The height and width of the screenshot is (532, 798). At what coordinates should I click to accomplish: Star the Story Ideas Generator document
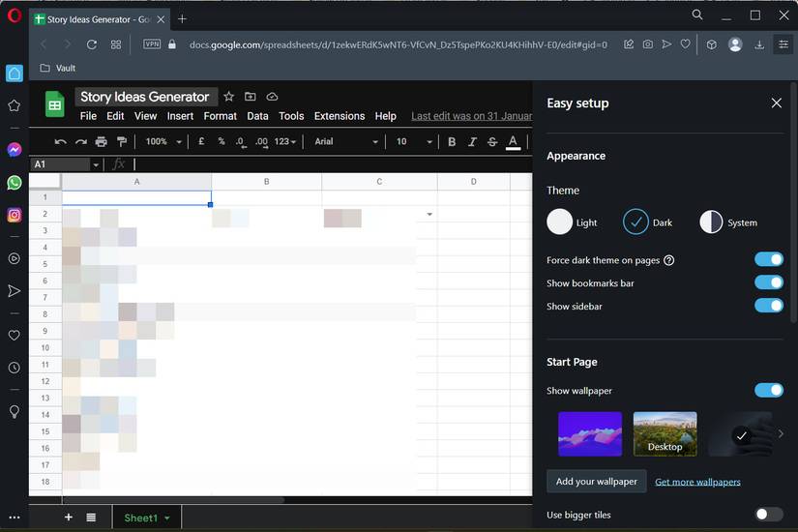(x=229, y=97)
